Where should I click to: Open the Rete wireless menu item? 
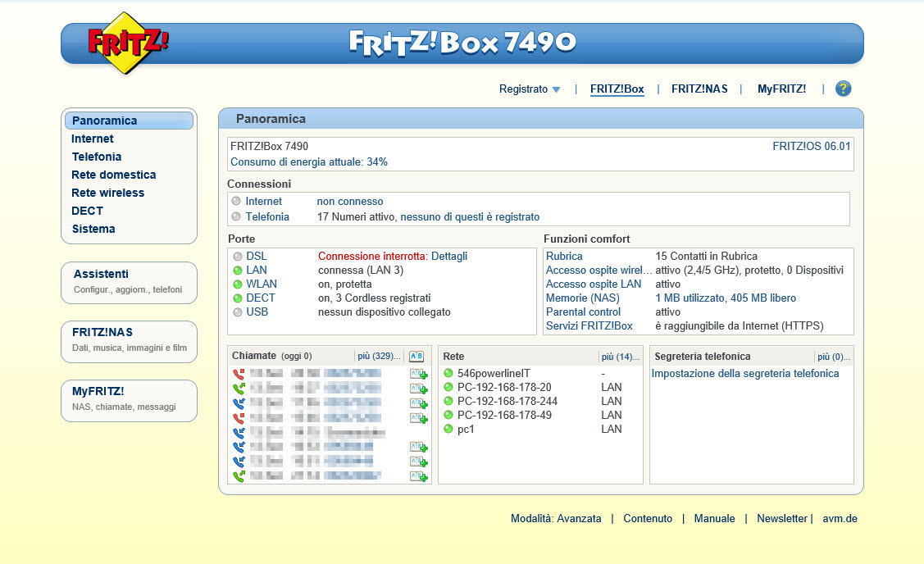(x=108, y=193)
